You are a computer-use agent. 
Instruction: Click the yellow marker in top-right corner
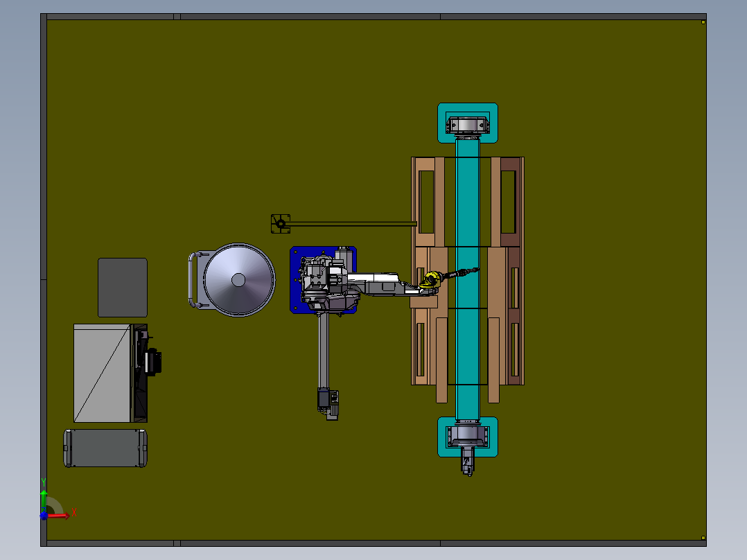tap(703, 22)
